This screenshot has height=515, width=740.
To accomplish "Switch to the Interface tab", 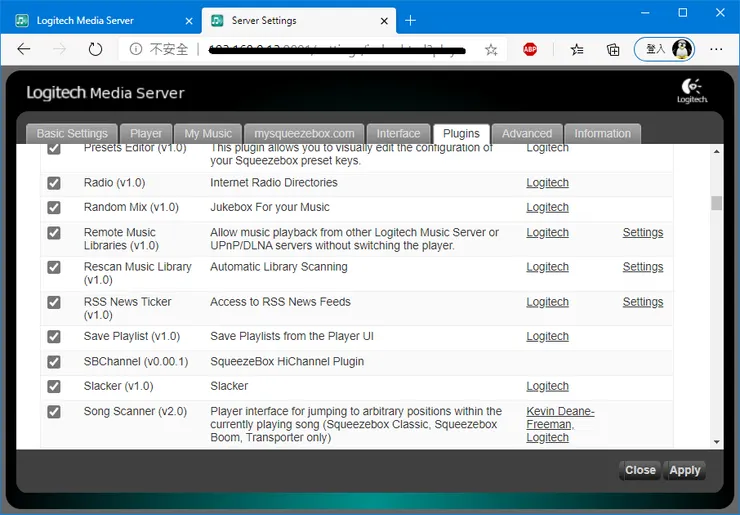I will pos(398,134).
